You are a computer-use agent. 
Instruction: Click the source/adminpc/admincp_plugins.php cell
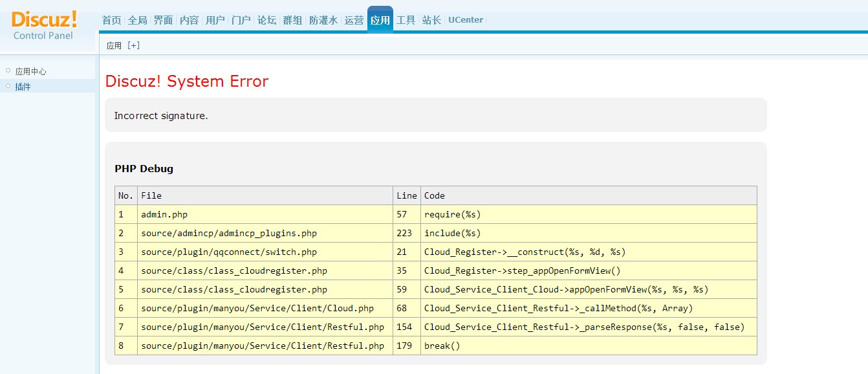[x=265, y=233]
